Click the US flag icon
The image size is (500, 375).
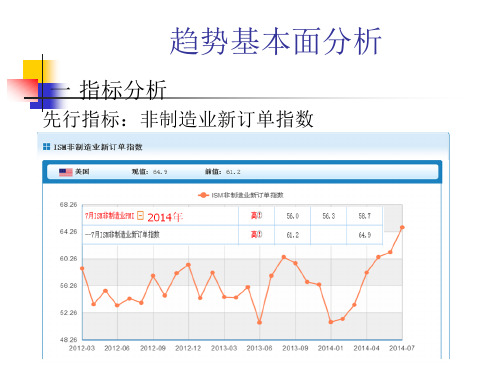(x=66, y=172)
